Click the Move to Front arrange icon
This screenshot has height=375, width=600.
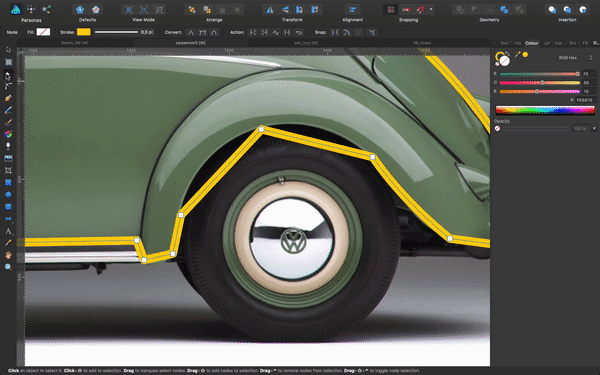coord(192,10)
